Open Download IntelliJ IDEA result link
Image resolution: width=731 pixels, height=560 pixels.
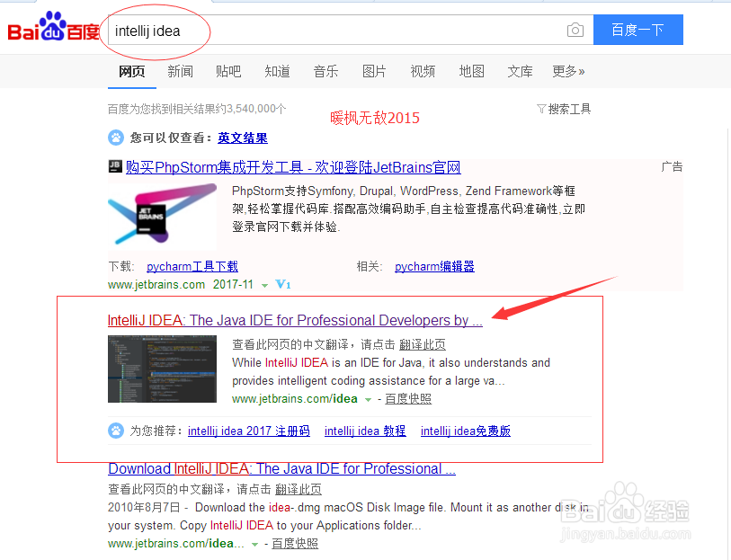[282, 468]
